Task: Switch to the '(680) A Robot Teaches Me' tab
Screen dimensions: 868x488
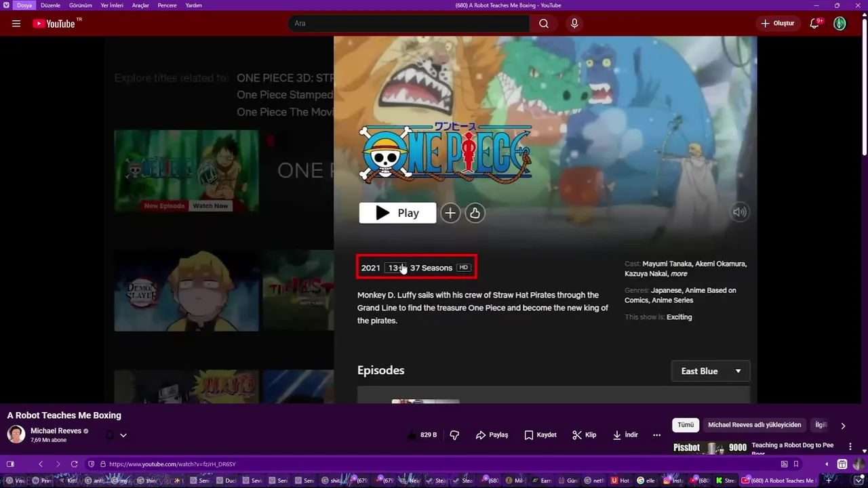Action: tap(778, 481)
